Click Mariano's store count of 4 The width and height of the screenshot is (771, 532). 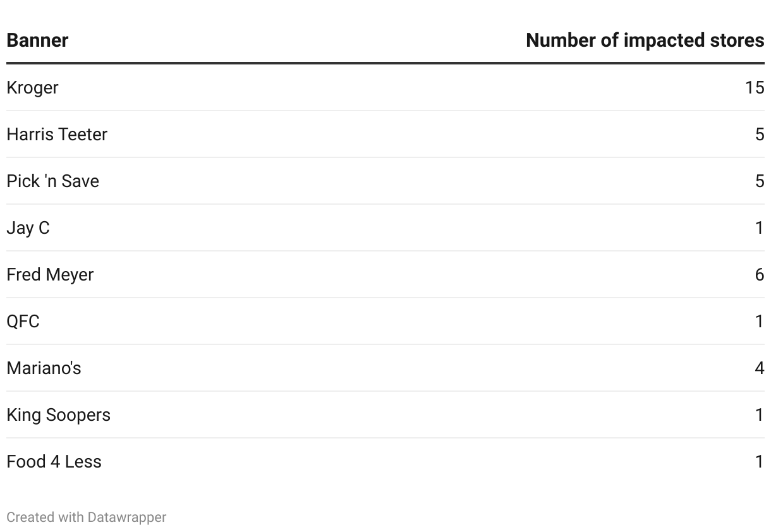760,368
